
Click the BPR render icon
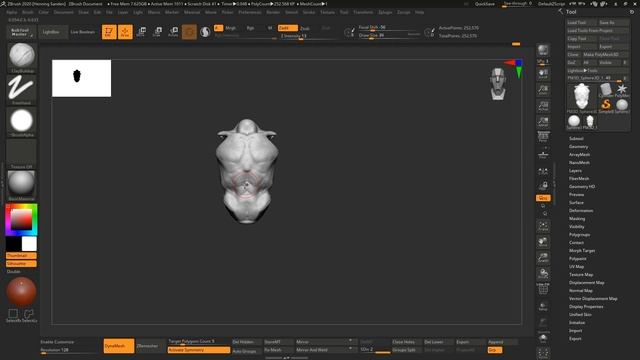(x=543, y=50)
